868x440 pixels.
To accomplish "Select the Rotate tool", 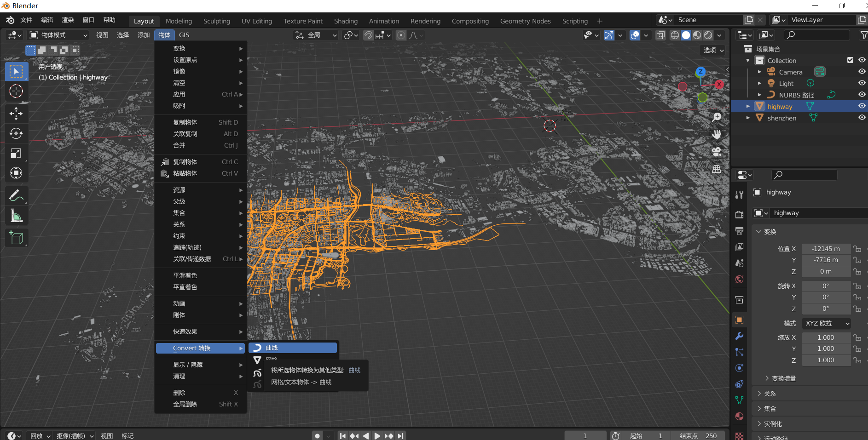I will [x=16, y=133].
